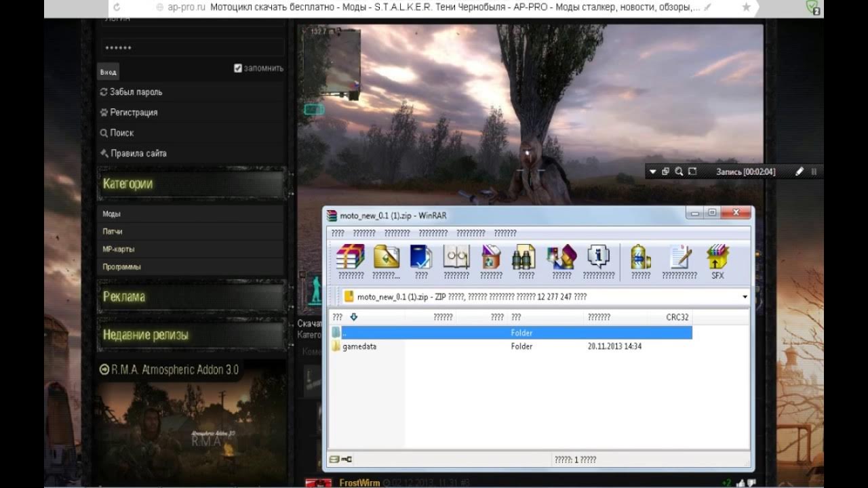Click the Add to archive toolbar icon
This screenshot has width=868, height=488.
coord(351,258)
